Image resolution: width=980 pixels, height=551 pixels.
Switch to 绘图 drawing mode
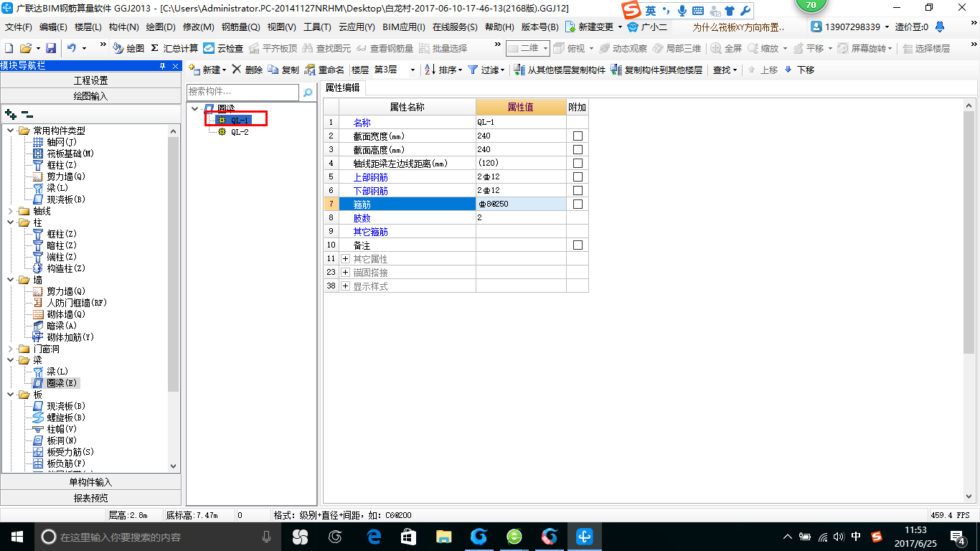(129, 48)
